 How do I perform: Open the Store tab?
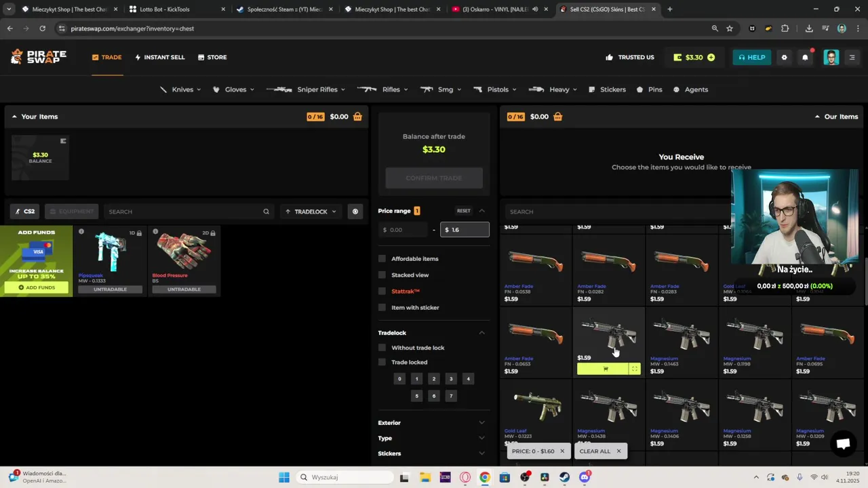(212, 57)
